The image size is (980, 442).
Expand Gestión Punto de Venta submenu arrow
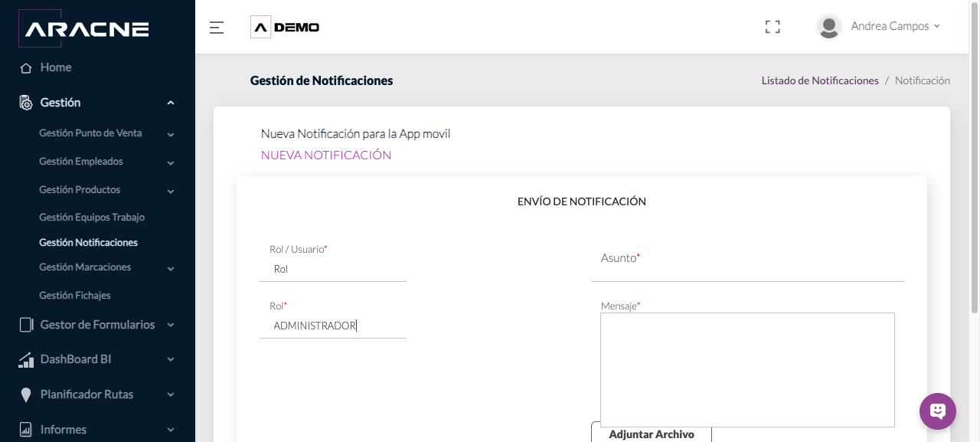(171, 134)
